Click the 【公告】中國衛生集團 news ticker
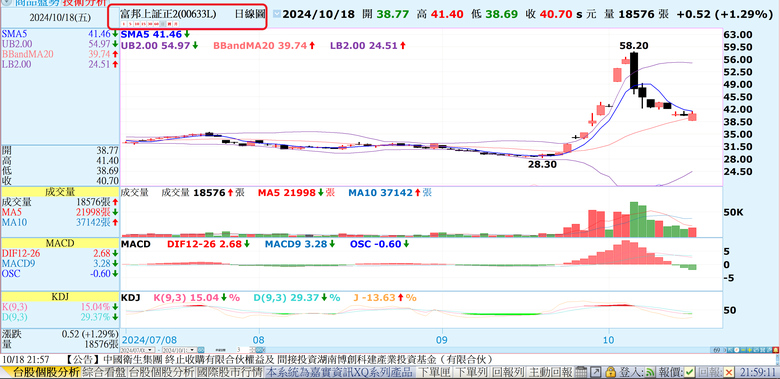This screenshot has width=780, height=379. tap(280, 359)
